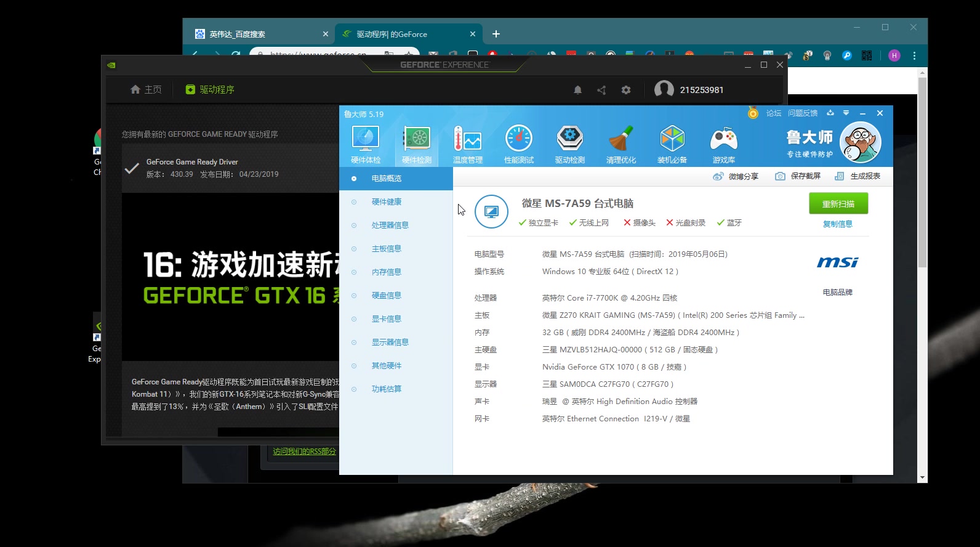The width and height of the screenshot is (980, 547).
Task: Select 显卡信息 in the sidebar
Action: click(x=396, y=319)
